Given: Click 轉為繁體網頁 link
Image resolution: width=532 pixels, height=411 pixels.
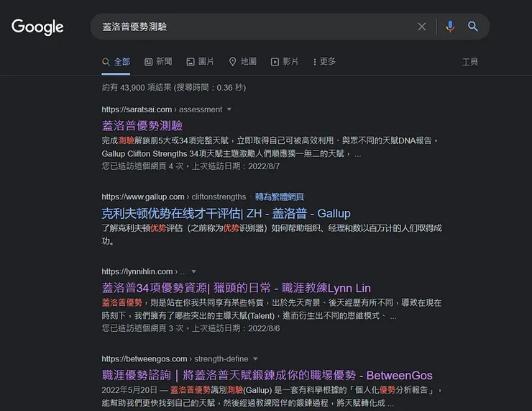Looking at the screenshot, I should tap(280, 197).
